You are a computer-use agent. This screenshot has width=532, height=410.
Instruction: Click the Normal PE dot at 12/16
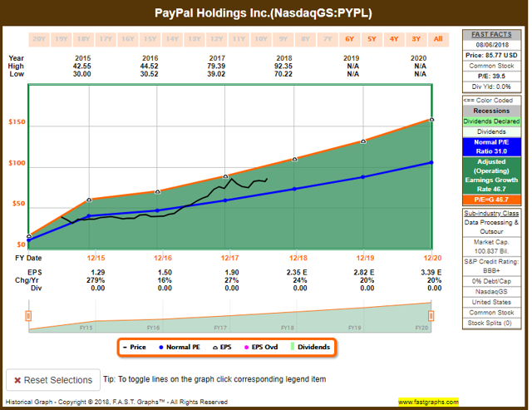(157, 210)
